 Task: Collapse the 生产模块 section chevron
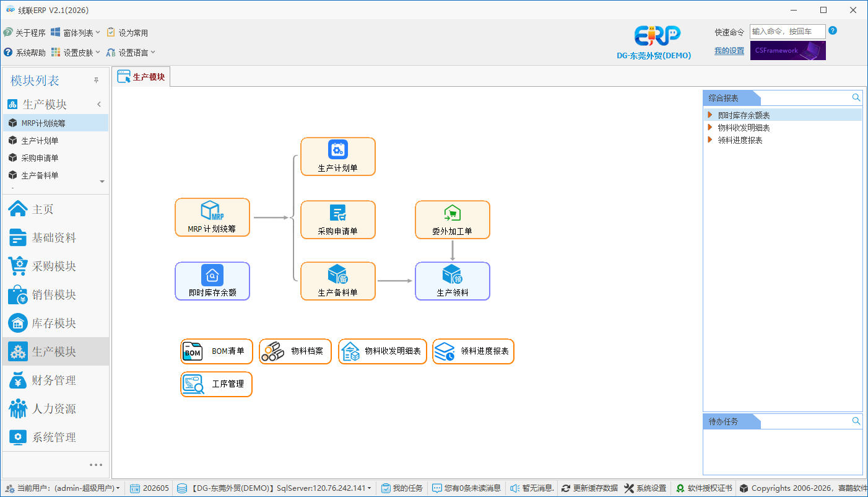point(99,104)
